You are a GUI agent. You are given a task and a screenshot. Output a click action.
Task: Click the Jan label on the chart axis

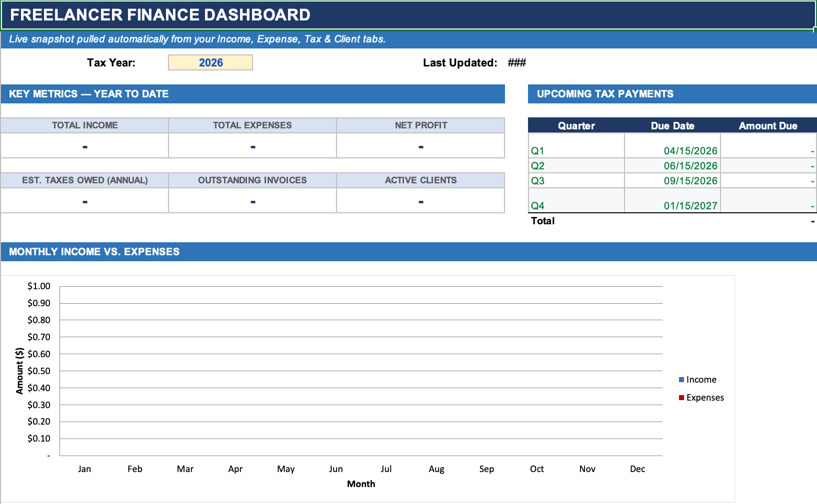tap(84, 469)
